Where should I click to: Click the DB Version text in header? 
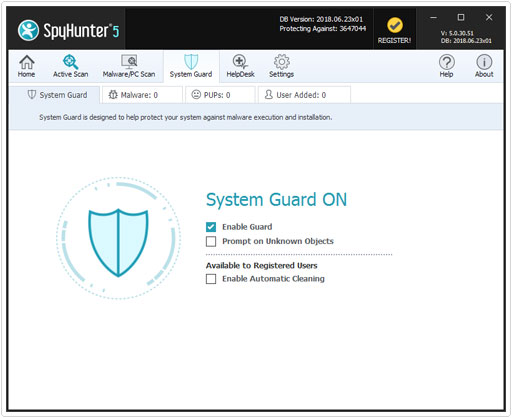[x=321, y=19]
